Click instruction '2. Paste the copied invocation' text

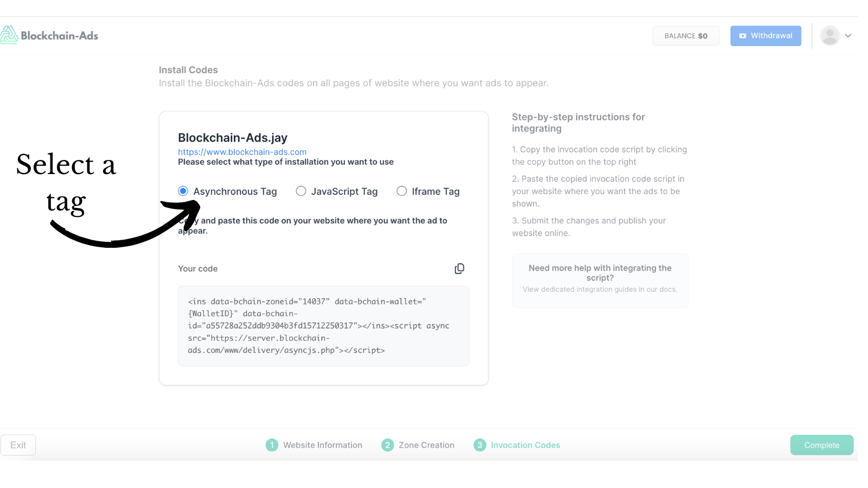598,191
